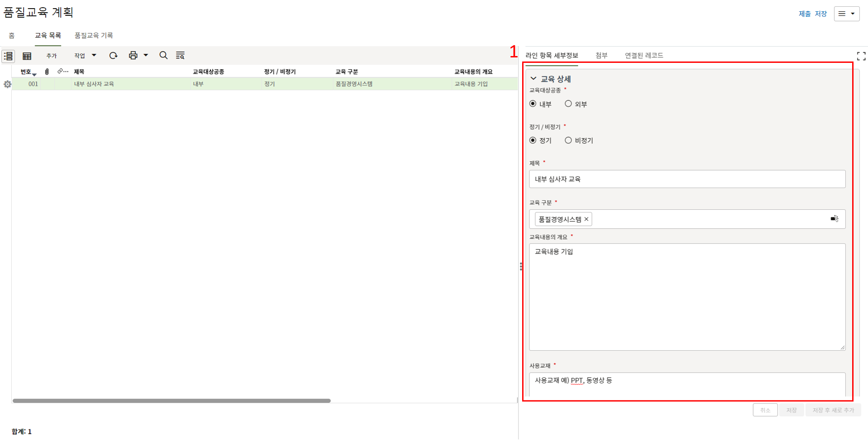Collapse the 교육 상세 section
868x443 pixels.
534,79
